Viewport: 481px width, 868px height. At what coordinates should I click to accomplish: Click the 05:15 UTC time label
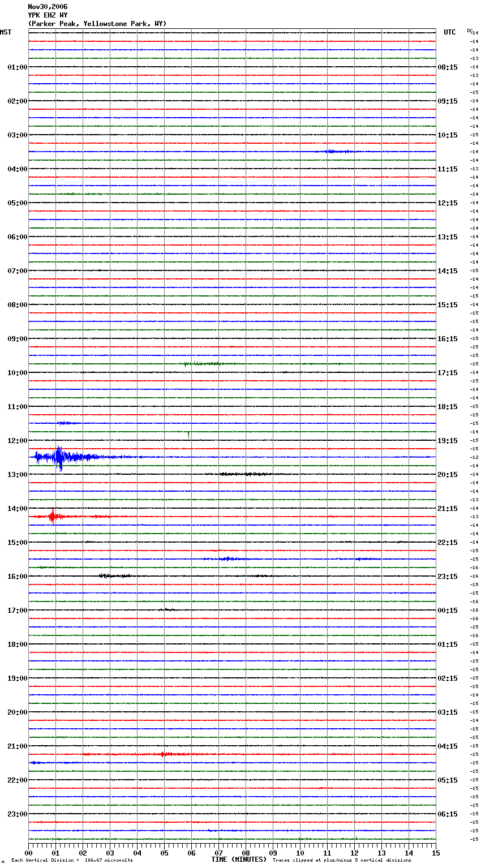[448, 780]
